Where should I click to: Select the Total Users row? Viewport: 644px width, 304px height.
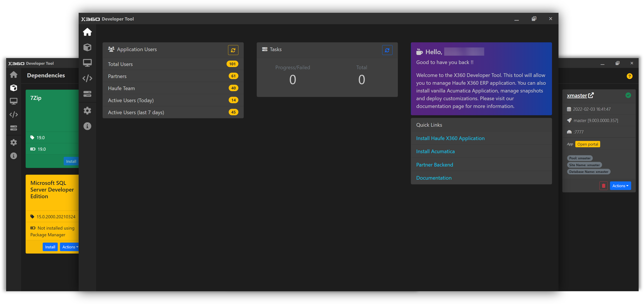(x=173, y=64)
